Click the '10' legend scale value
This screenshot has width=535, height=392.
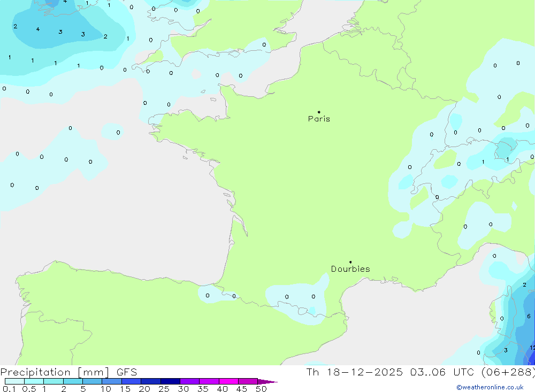point(106,389)
